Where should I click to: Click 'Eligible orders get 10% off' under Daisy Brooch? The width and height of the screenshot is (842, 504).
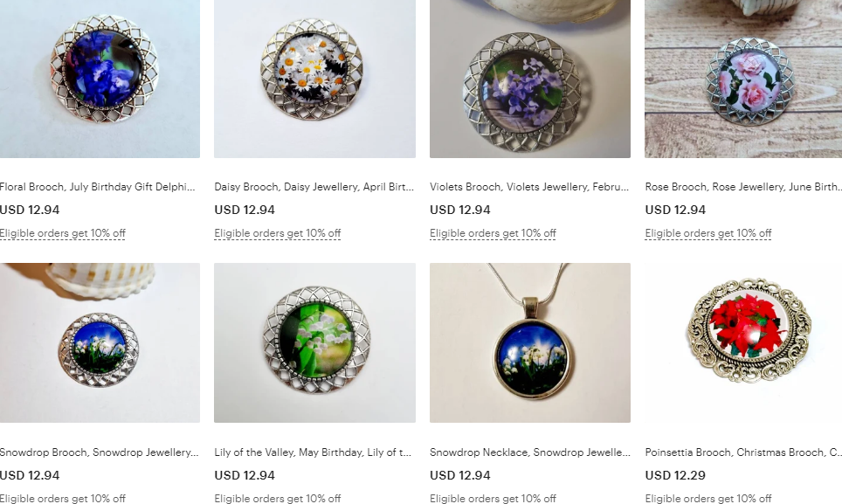tap(278, 233)
